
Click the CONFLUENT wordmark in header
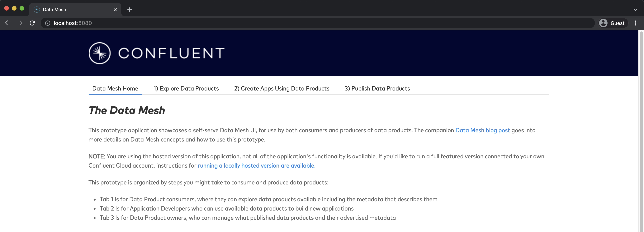171,53
